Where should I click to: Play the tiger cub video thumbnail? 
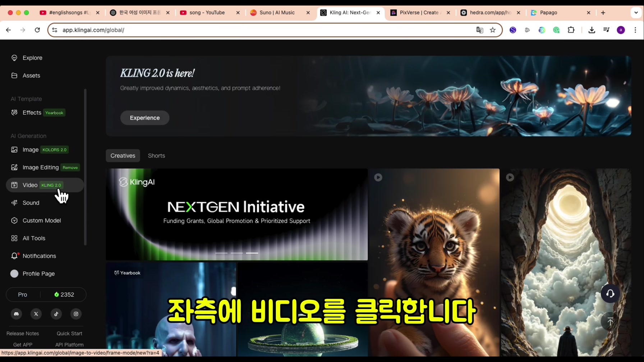coord(378,177)
